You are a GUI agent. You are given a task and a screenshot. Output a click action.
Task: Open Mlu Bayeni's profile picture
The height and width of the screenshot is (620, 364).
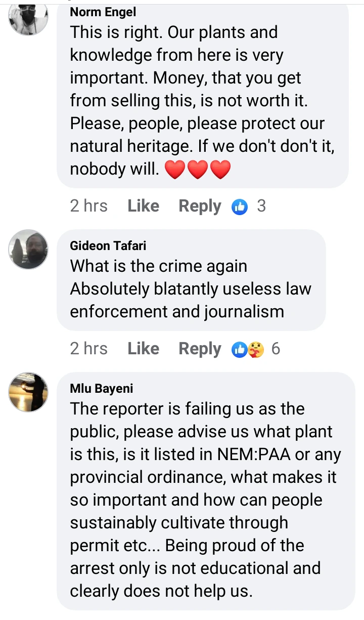coord(29,392)
